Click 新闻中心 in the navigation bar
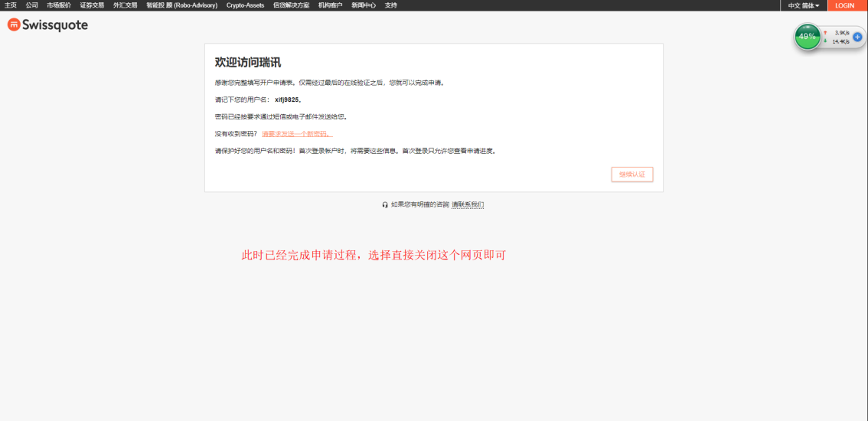Viewport: 868px width, 421px height. [x=364, y=5]
